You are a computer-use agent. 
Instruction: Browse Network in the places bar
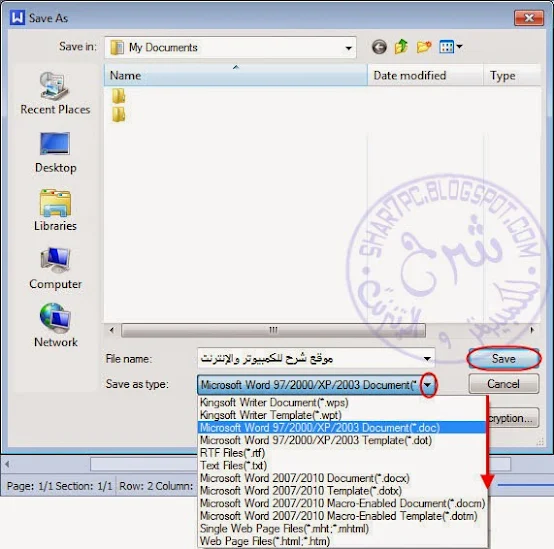tap(55, 326)
